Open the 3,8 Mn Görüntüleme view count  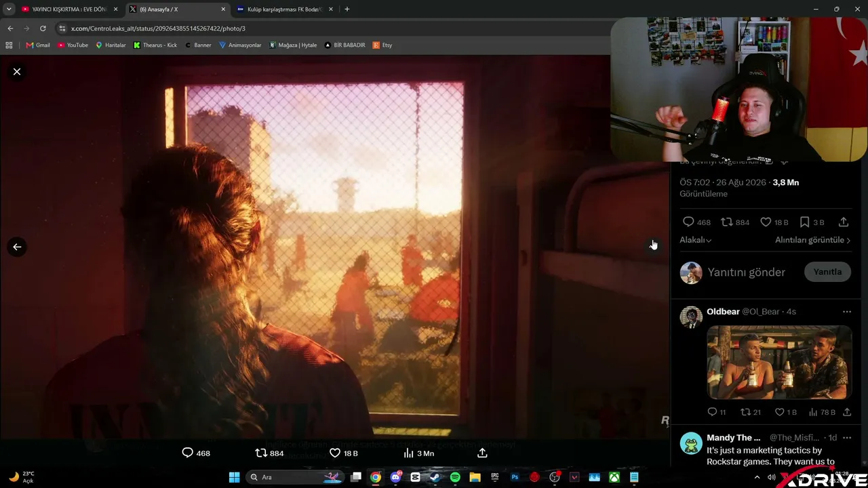click(739, 188)
